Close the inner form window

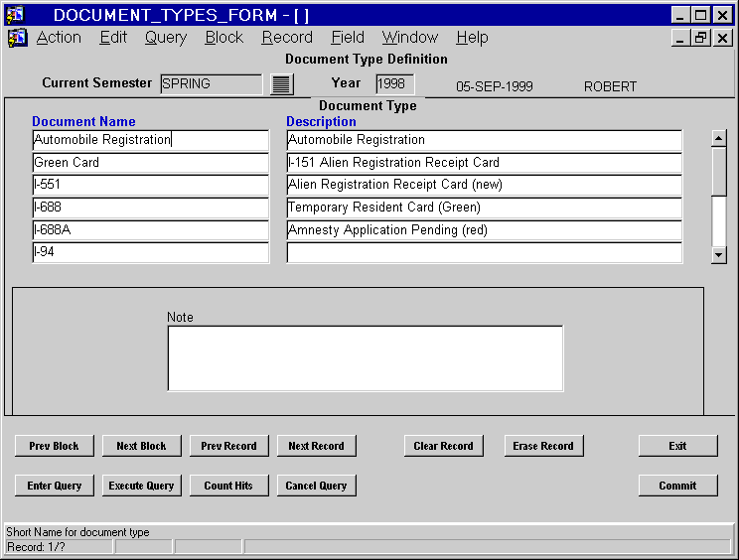(x=722, y=38)
